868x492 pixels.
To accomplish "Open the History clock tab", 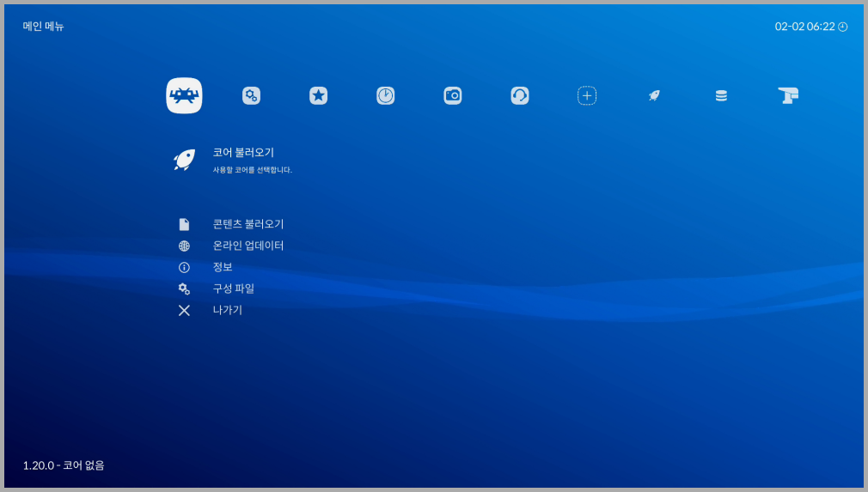I will tap(386, 95).
